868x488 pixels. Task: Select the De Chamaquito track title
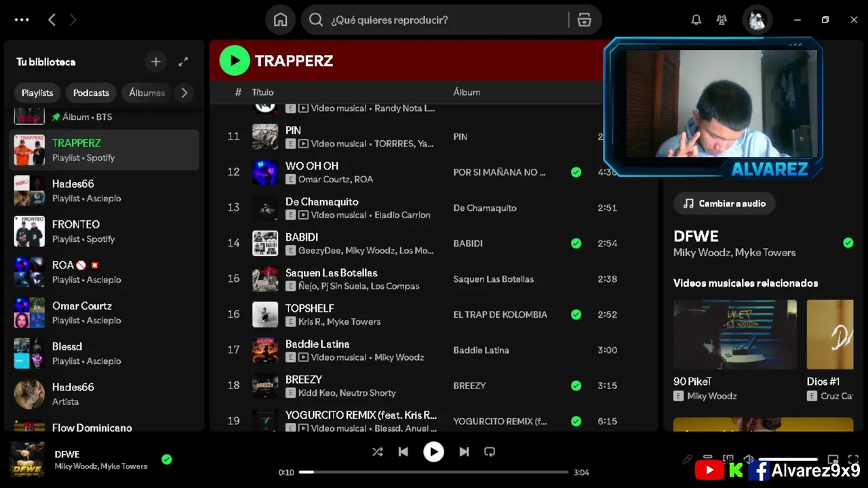(x=321, y=201)
